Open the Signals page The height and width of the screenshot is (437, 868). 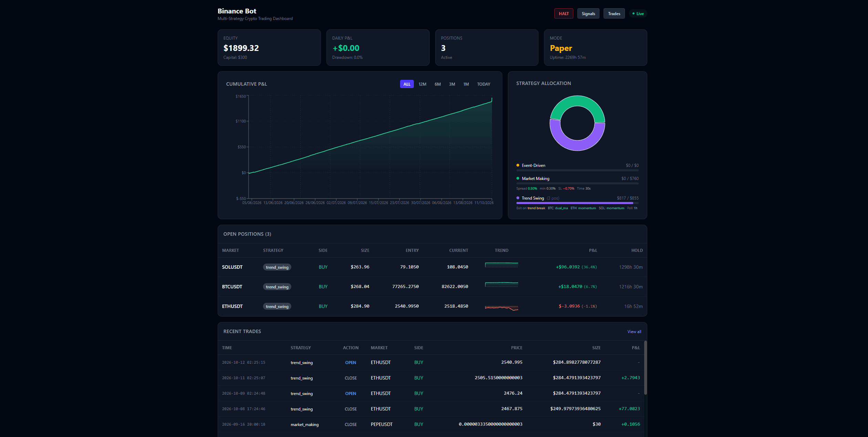click(588, 14)
